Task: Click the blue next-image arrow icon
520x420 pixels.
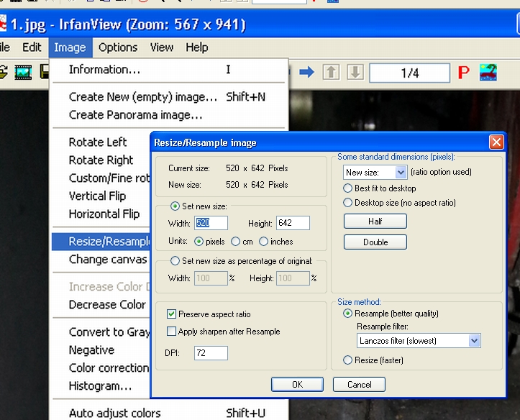Action: (x=306, y=72)
